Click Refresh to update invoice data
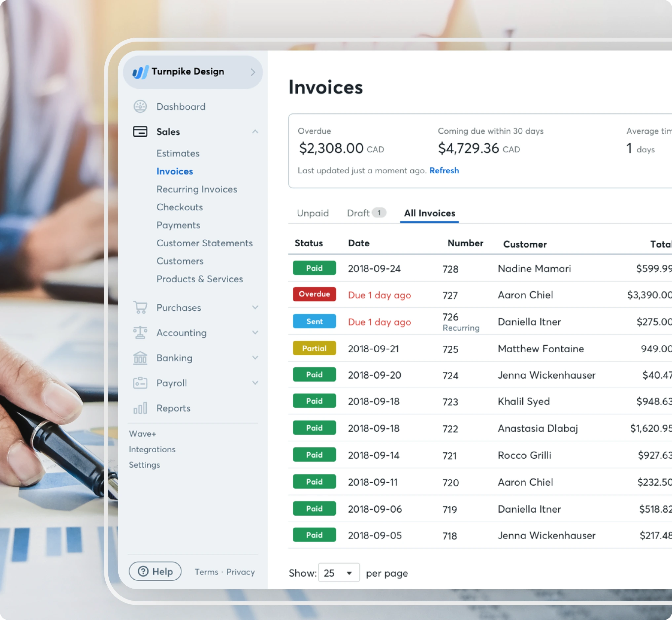The height and width of the screenshot is (620, 672). (x=444, y=170)
